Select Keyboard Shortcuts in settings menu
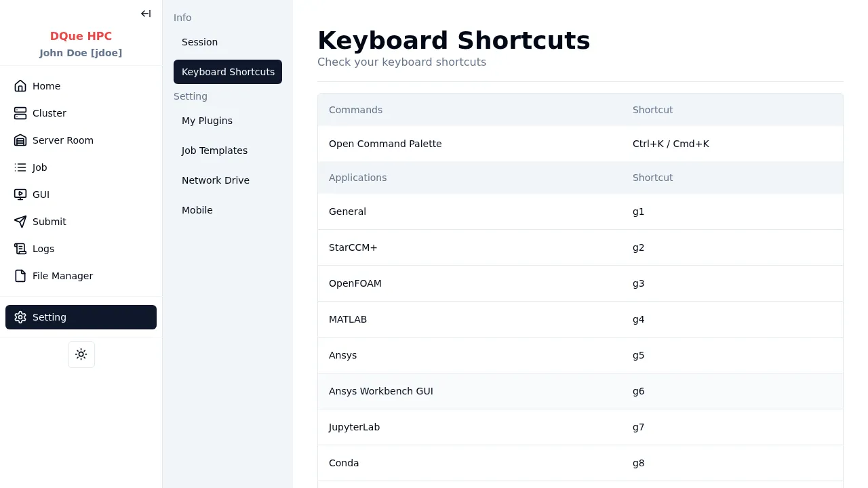This screenshot has height=488, width=868. click(x=228, y=72)
